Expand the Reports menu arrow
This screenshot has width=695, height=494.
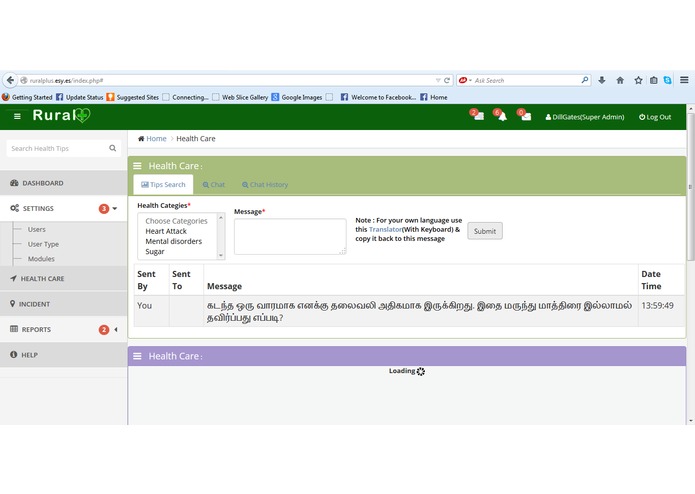116,329
